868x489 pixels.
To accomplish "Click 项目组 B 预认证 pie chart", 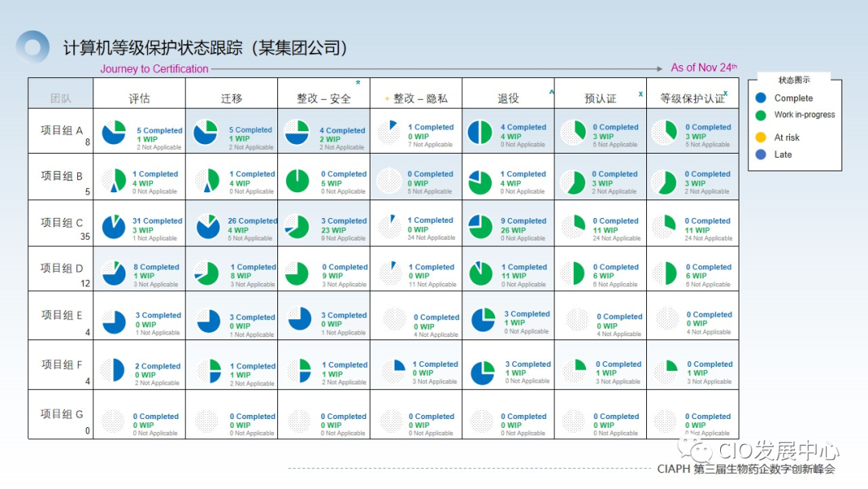I will click(573, 183).
